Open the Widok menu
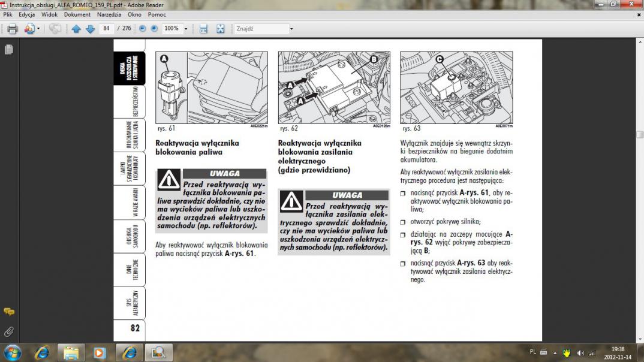Screen dimensions: 644x362 (x=49, y=14)
